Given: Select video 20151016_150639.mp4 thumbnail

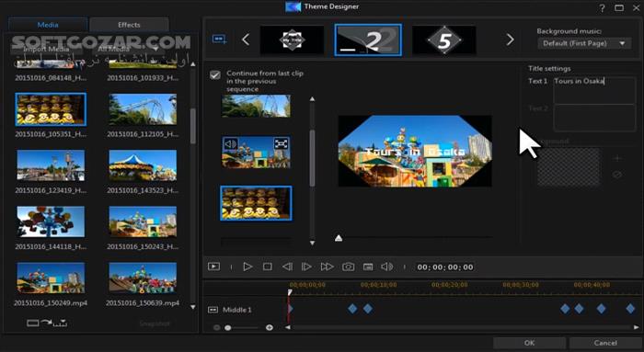Looking at the screenshot, I should 143,278.
